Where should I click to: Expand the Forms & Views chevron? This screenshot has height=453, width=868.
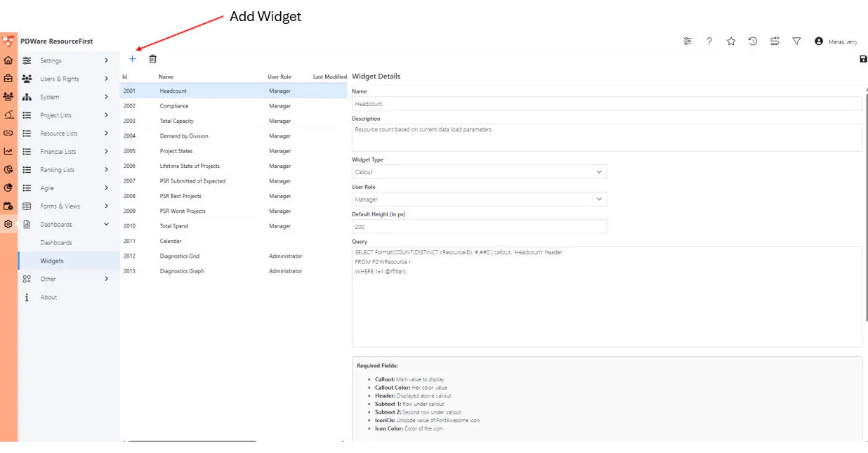pos(107,206)
